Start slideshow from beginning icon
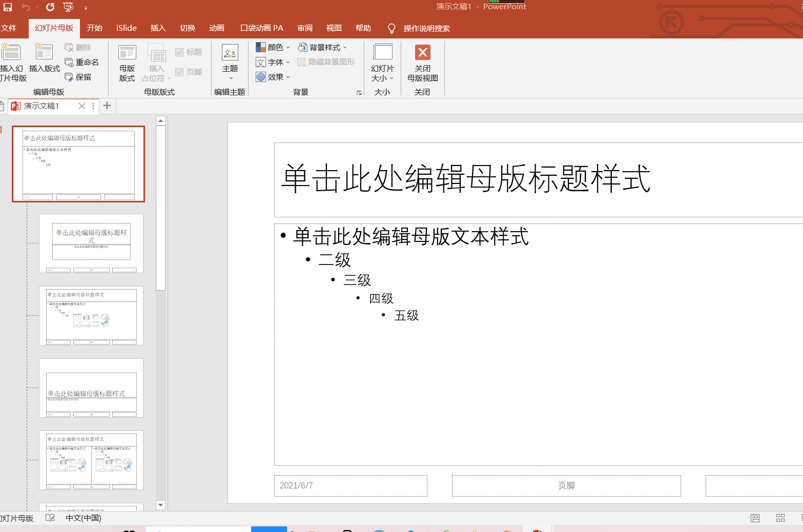803x532 pixels. tap(68, 7)
